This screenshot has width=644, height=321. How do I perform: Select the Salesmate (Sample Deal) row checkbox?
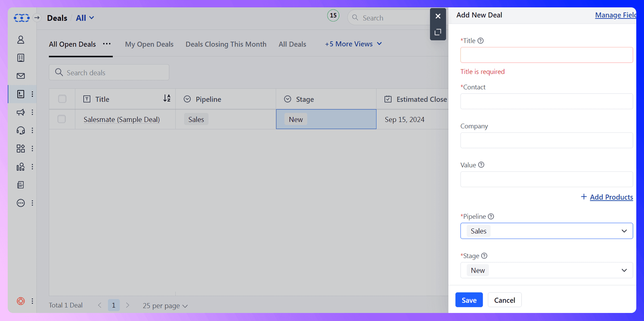coord(62,119)
